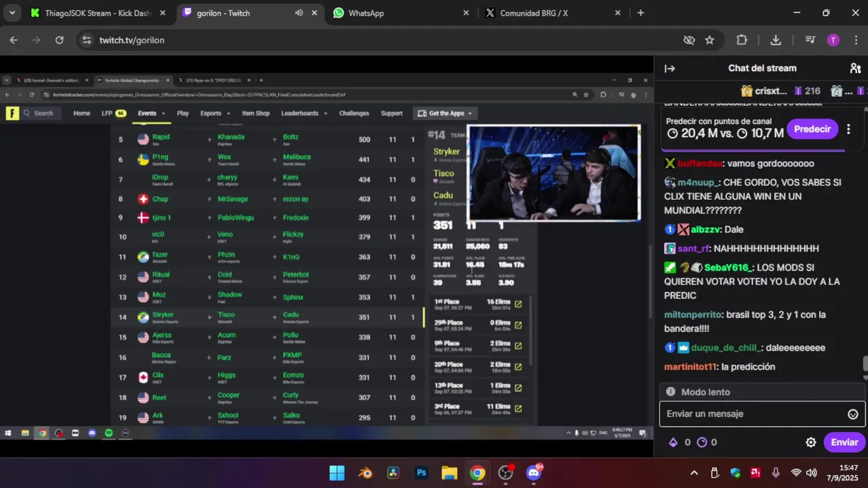View site information icon in address bar
This screenshot has height=488, width=868.
(x=86, y=40)
